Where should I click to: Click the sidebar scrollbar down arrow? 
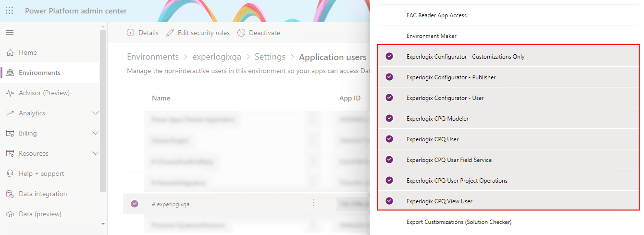[103, 224]
